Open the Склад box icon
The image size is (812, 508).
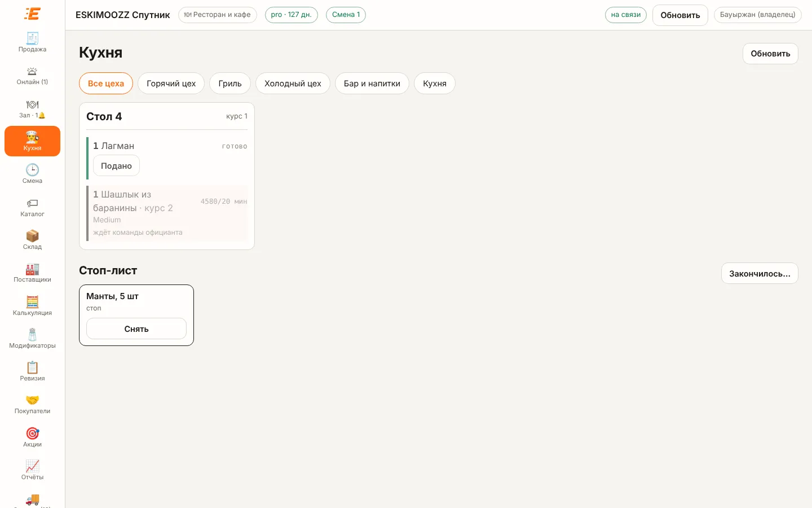[x=32, y=236]
